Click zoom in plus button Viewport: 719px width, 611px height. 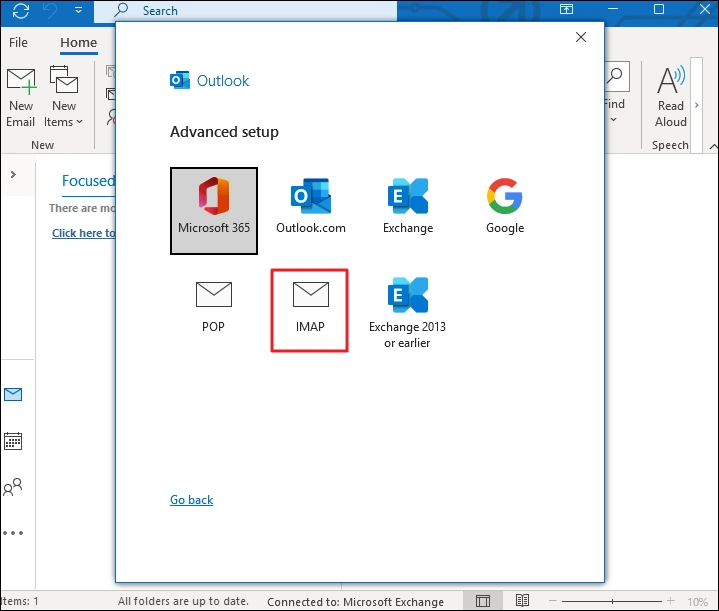(x=670, y=601)
